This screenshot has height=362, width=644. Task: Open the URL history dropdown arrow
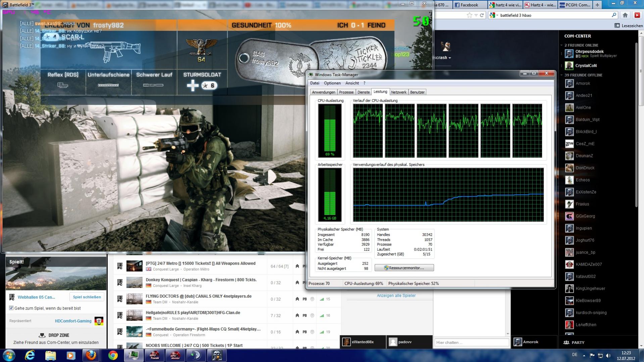[476, 15]
